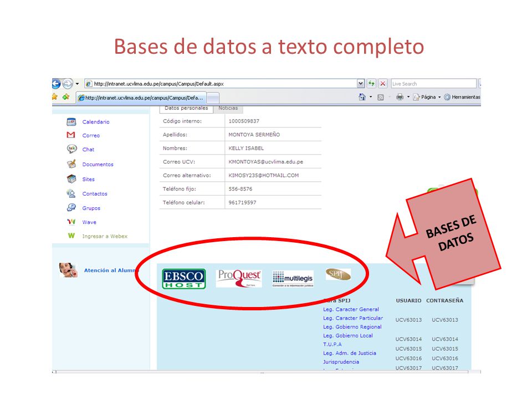Open the Chat link
Screen dimensions: 532x399
[x=88, y=149]
